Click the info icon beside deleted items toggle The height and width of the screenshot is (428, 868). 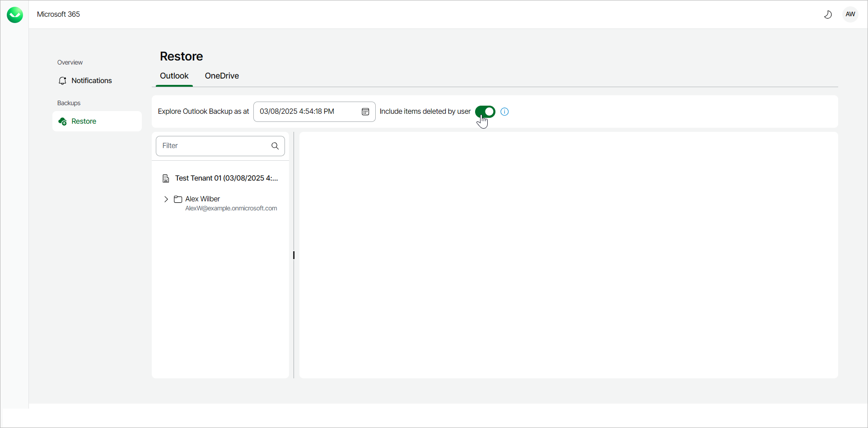click(x=504, y=112)
